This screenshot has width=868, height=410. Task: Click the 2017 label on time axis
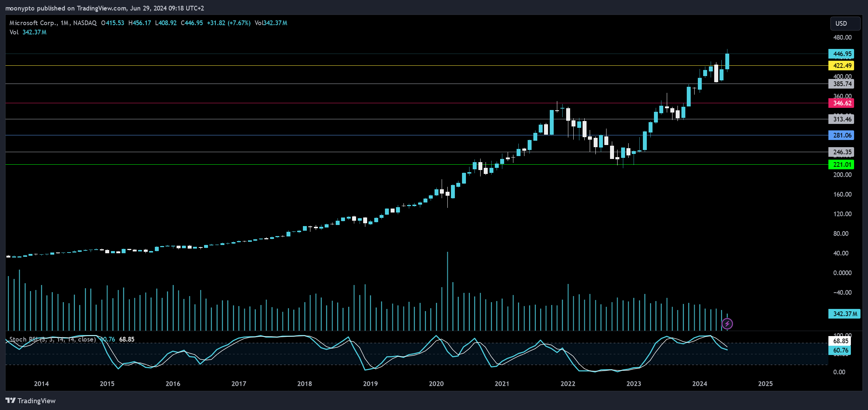click(x=239, y=384)
